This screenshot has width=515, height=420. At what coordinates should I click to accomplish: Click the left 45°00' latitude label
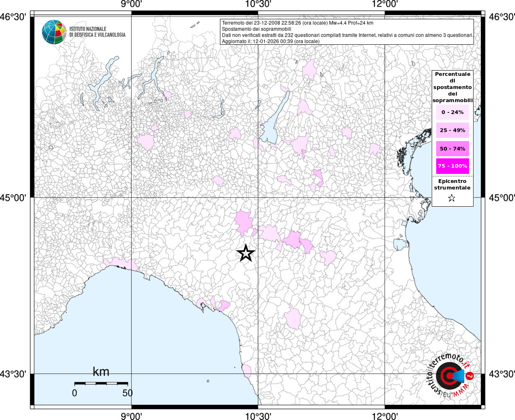tap(13, 198)
